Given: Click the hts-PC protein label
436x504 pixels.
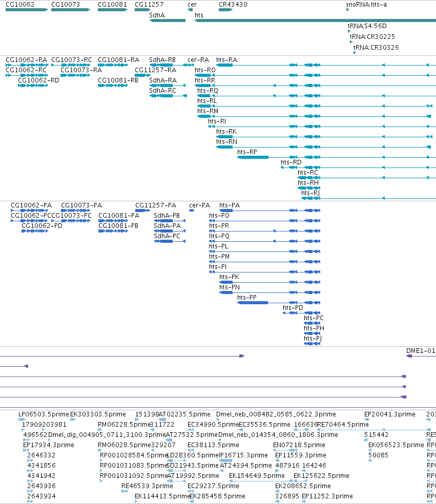Looking at the screenshot, I should tap(314, 318).
